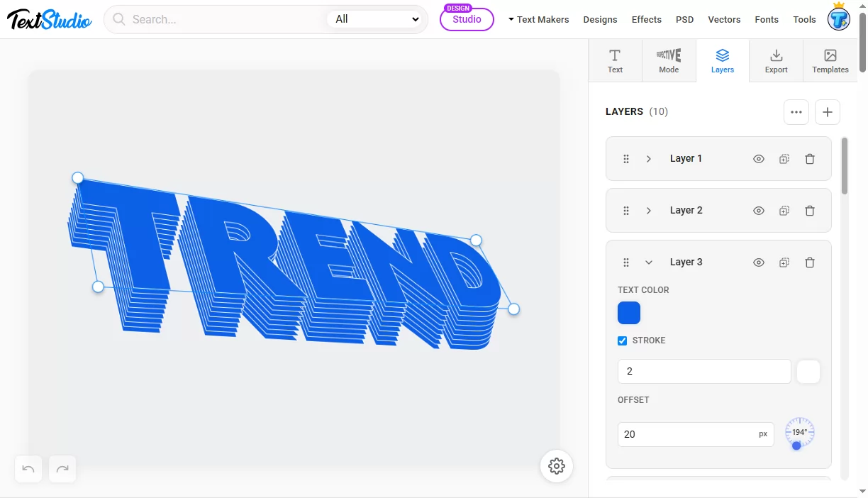Screen dimensions: 868x498
Task: Expand Layer 2 settings
Action: pos(648,211)
